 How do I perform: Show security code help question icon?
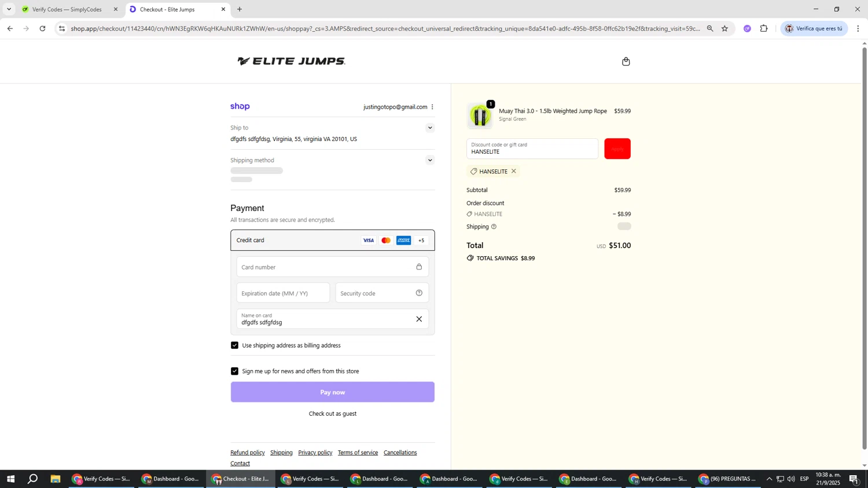click(419, 293)
